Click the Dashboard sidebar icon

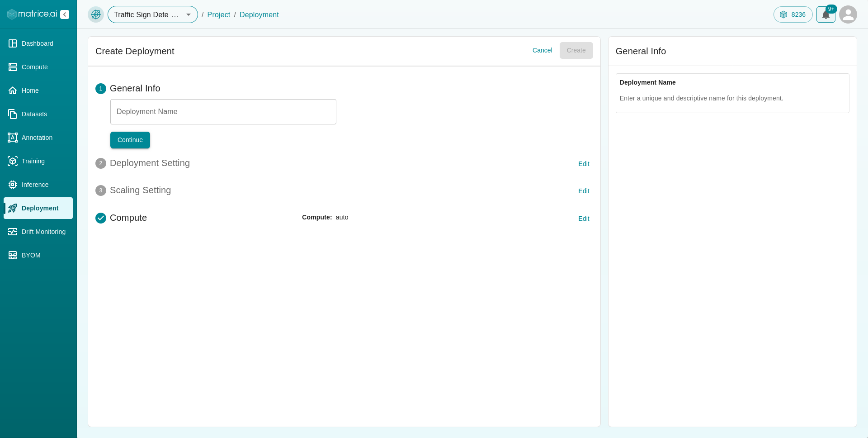13,43
